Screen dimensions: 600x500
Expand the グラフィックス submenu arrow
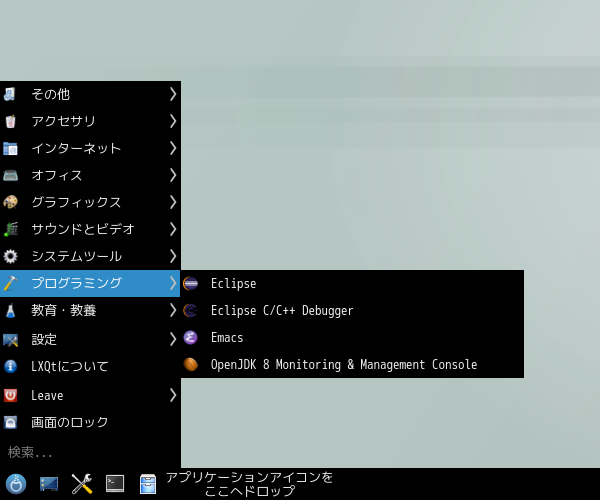pyautogui.click(x=173, y=202)
